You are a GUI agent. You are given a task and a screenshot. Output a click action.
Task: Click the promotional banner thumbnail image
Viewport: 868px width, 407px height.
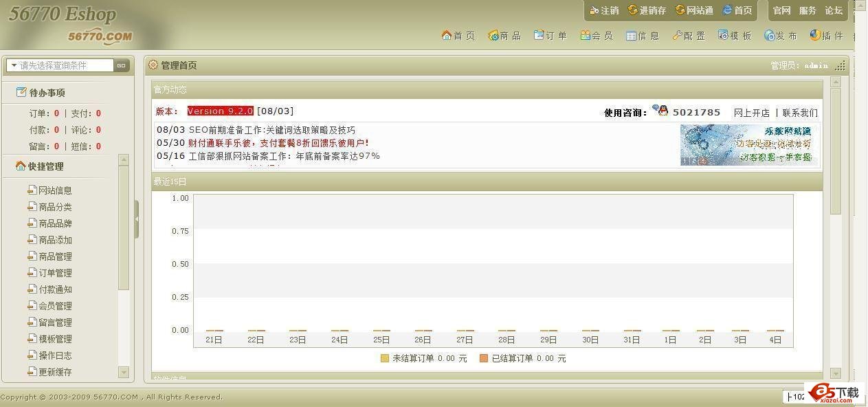pyautogui.click(x=748, y=144)
